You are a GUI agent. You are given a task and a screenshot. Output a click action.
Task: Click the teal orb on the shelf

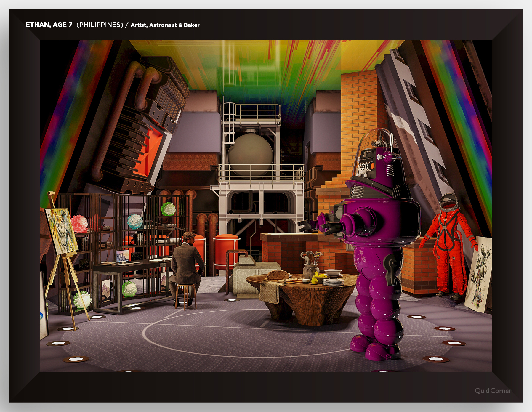tap(135, 221)
